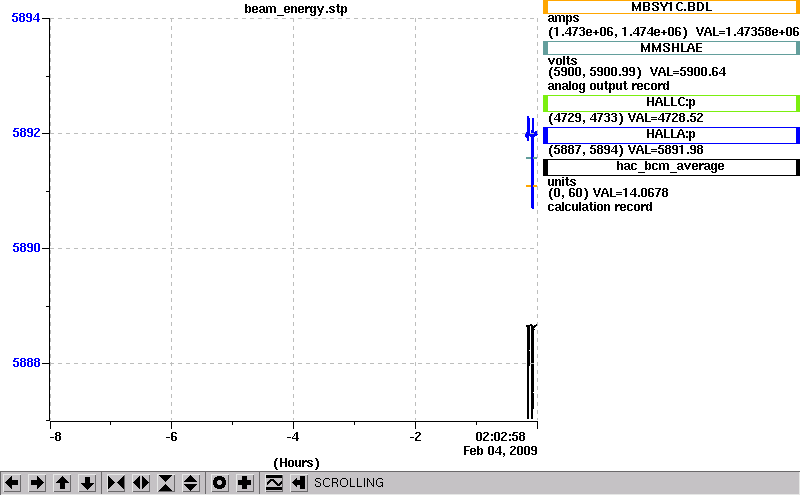Click the Feb 04, 2009 date label

(x=500, y=451)
